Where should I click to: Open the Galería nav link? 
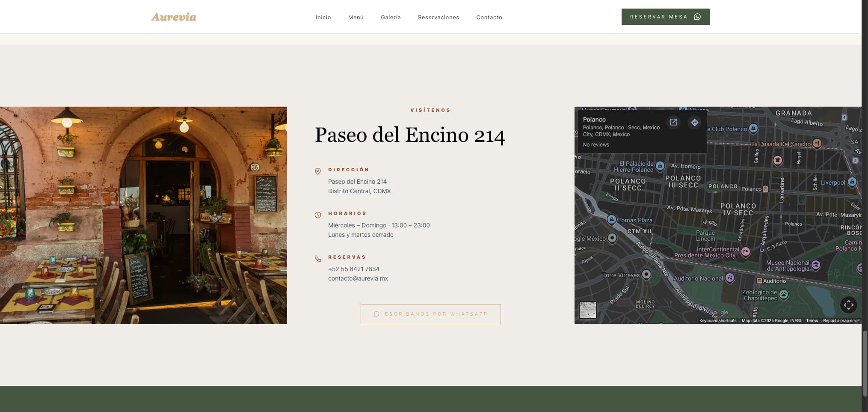[391, 18]
